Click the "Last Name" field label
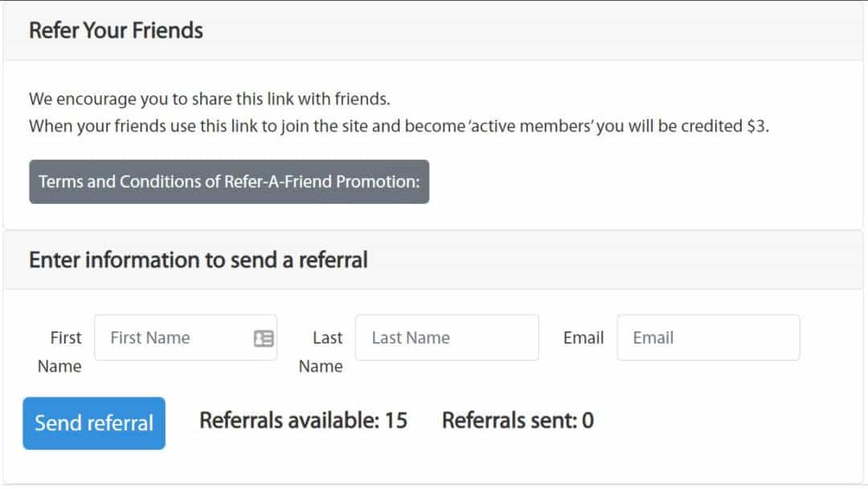 click(321, 352)
